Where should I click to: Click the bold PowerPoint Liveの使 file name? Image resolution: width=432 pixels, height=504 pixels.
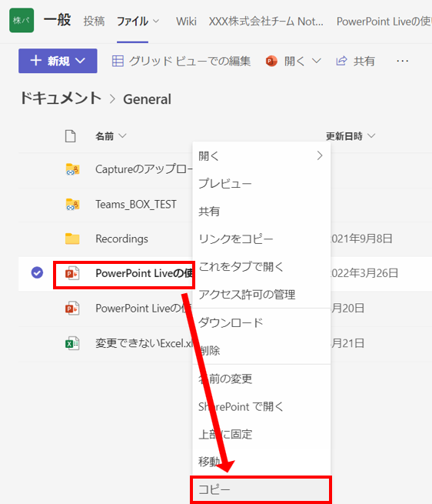[144, 273]
